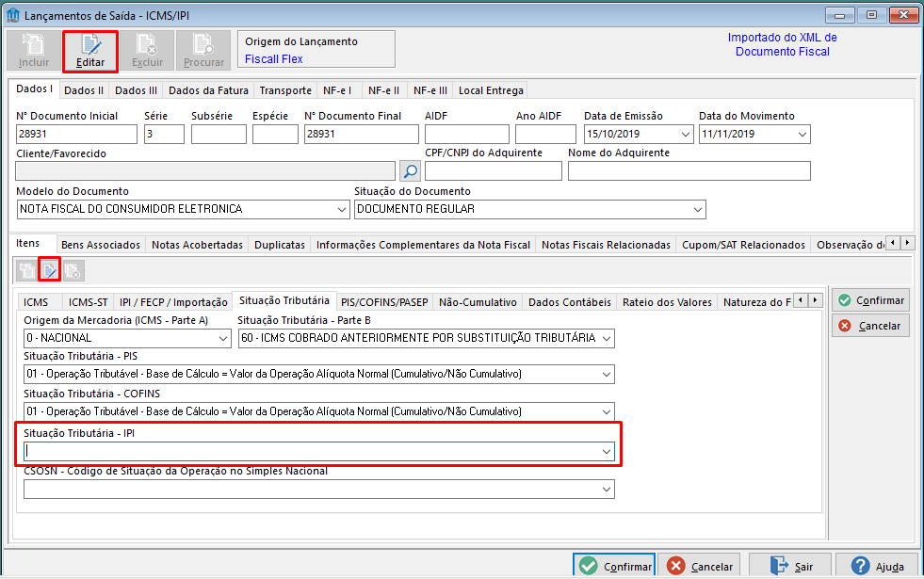Expand the Situação Tributária COFINS dropdown
Viewport: 924px width, 579px height.
607,411
